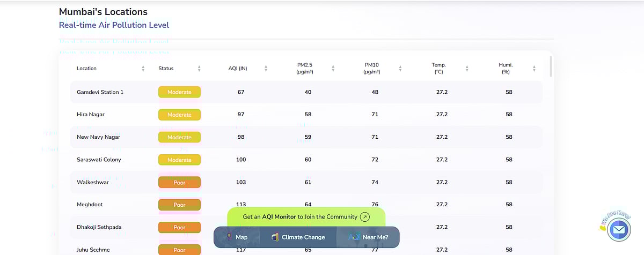Open the Map tab

(x=237, y=237)
